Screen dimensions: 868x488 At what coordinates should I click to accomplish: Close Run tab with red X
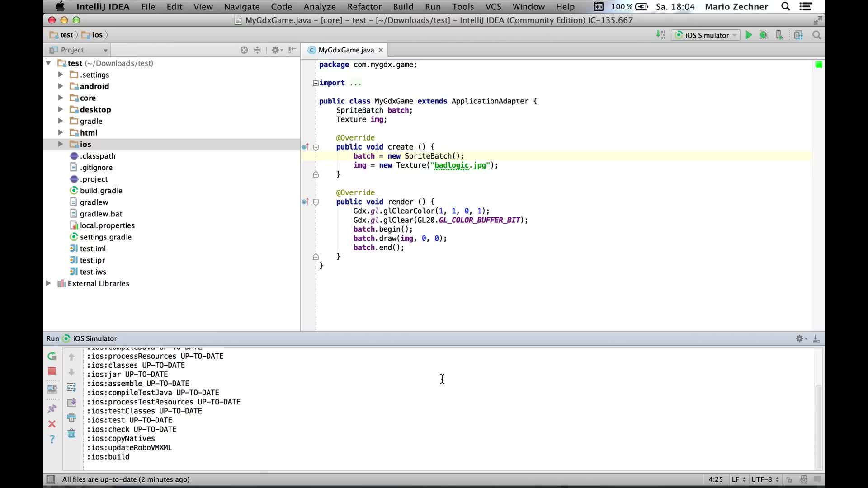click(x=52, y=424)
